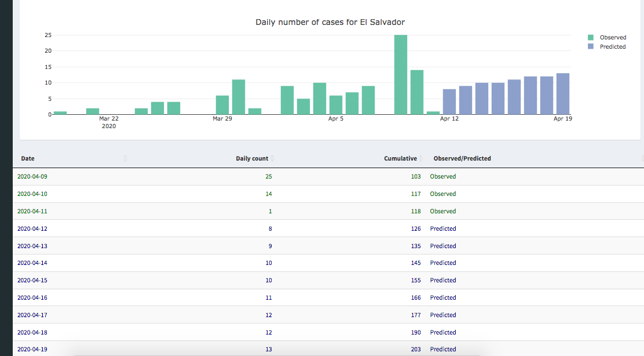Viewport: 644px width, 356px height.
Task: Click the green Observed legend color box
Action: click(x=591, y=38)
